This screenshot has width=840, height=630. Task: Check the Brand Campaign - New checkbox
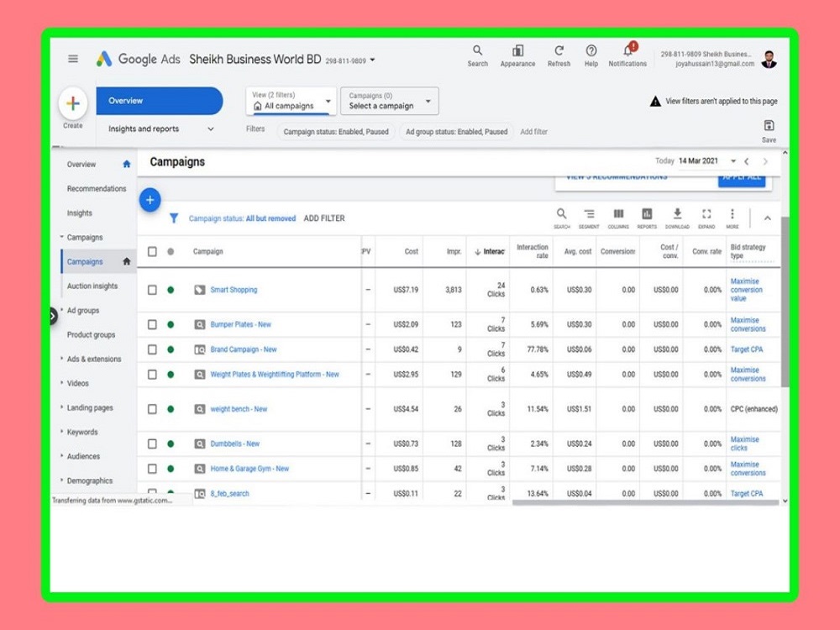tap(152, 349)
